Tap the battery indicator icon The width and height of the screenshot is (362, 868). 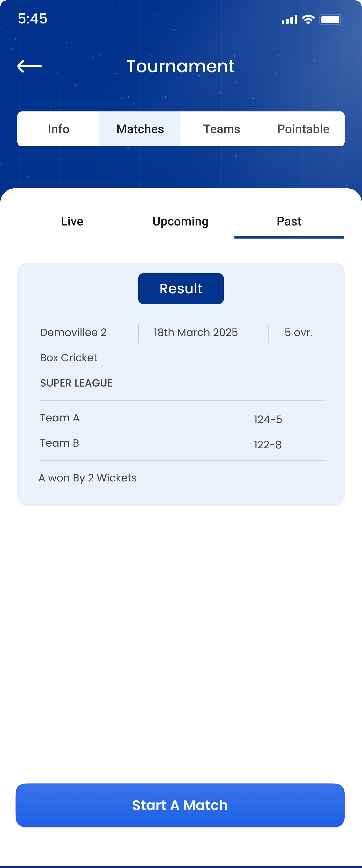pyautogui.click(x=330, y=20)
